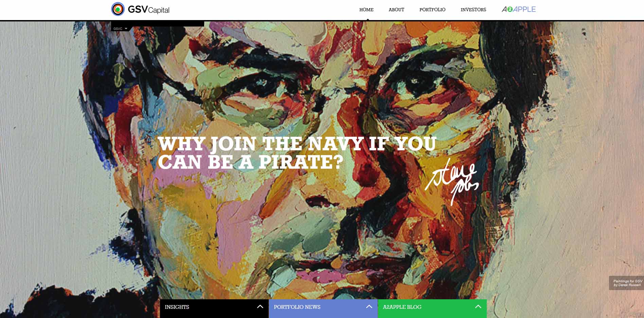Click the A2APPLE logo in the header
Viewport: 644px width, 318px height.
[x=519, y=9]
